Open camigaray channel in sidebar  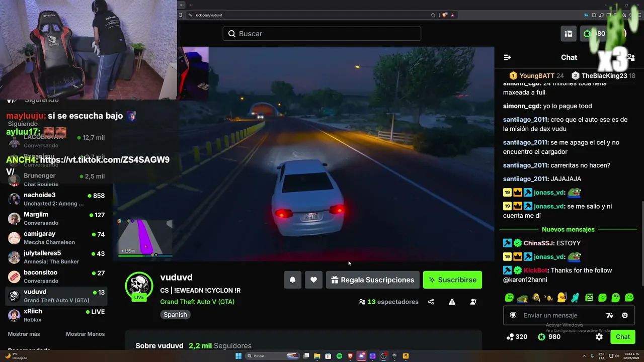(x=56, y=238)
